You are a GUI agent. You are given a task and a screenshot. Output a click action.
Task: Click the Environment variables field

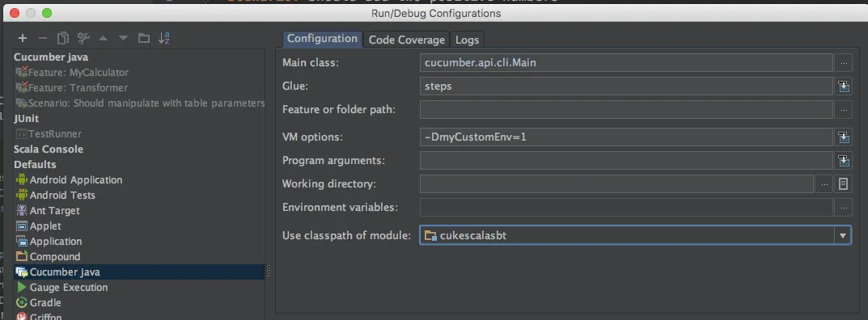tap(626, 207)
